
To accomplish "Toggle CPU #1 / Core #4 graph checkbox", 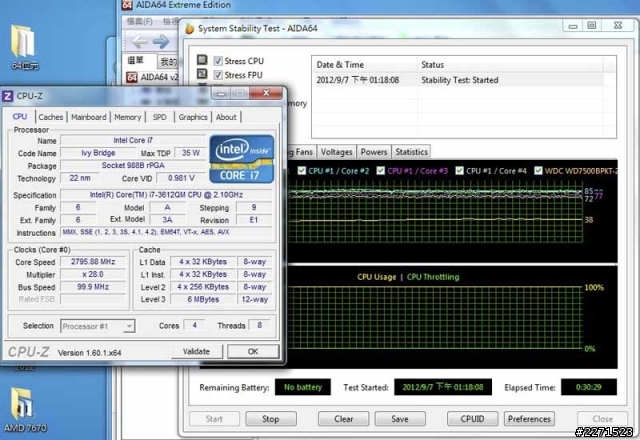I will point(459,171).
